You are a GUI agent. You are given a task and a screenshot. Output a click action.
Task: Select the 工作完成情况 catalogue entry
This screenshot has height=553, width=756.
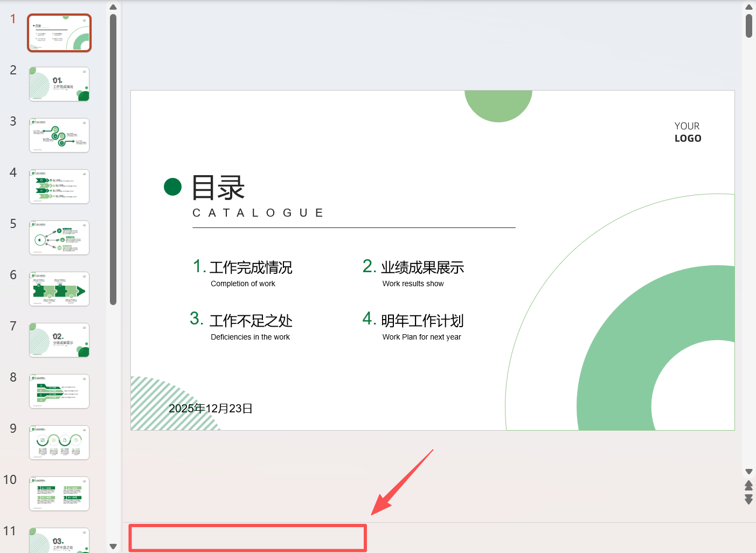point(251,268)
